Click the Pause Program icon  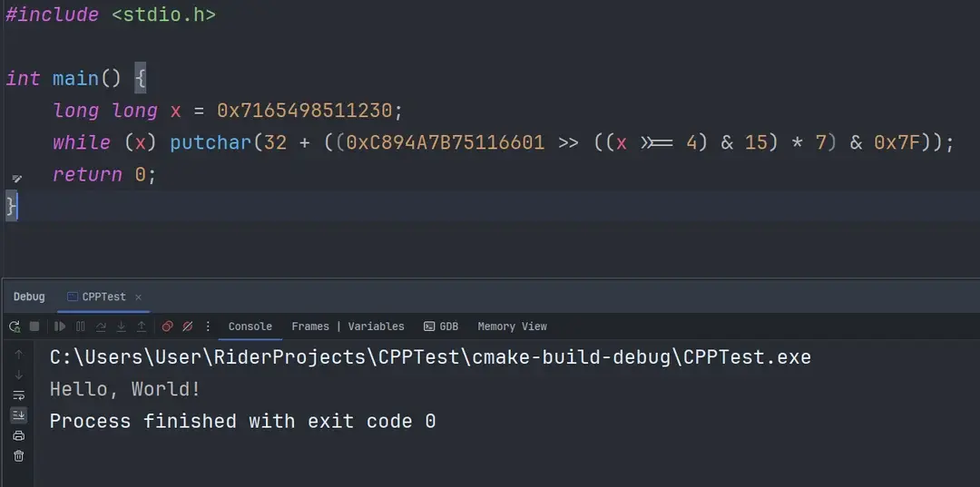(81, 326)
